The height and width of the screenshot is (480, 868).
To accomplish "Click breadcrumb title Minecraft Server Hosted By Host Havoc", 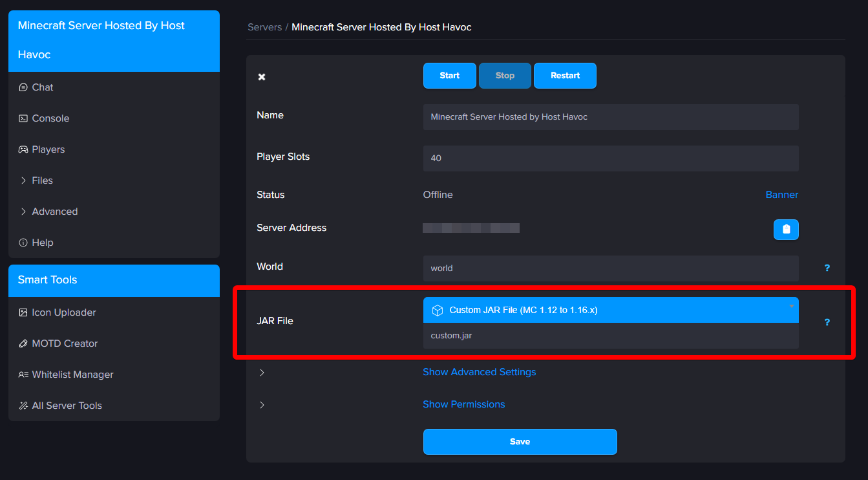I will 381,27.
